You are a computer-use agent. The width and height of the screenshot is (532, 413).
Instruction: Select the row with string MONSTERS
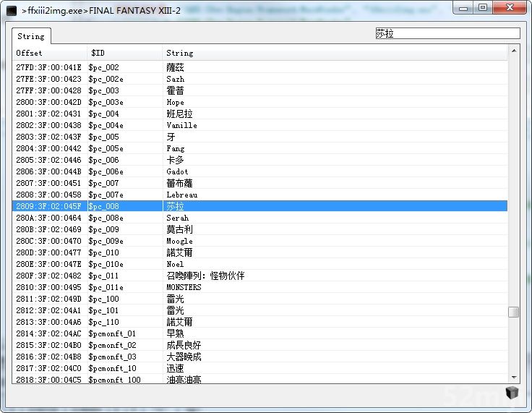pos(260,287)
